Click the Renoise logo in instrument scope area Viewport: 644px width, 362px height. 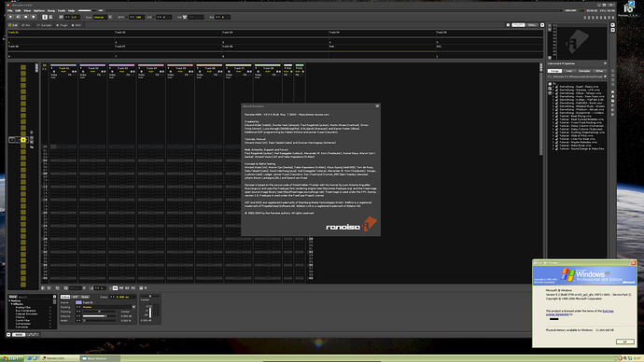[577, 42]
